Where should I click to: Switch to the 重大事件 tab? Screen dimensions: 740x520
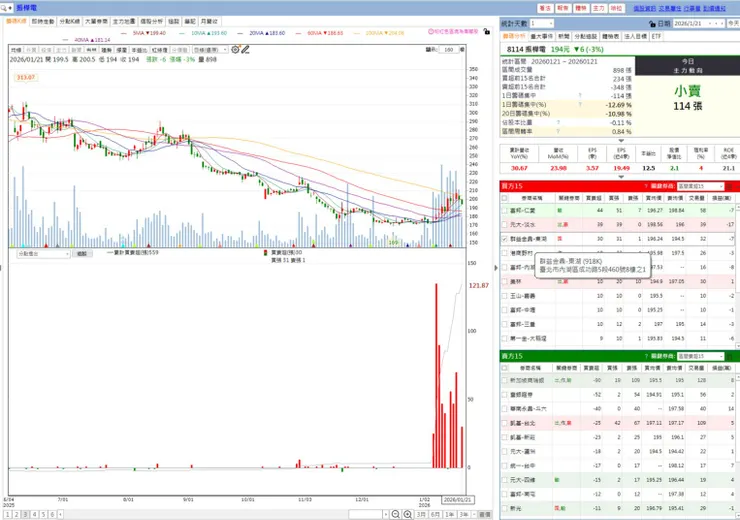click(541, 36)
